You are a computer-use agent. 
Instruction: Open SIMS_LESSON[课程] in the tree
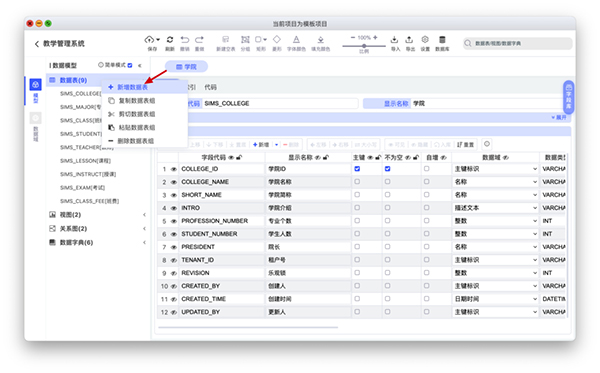(85, 161)
